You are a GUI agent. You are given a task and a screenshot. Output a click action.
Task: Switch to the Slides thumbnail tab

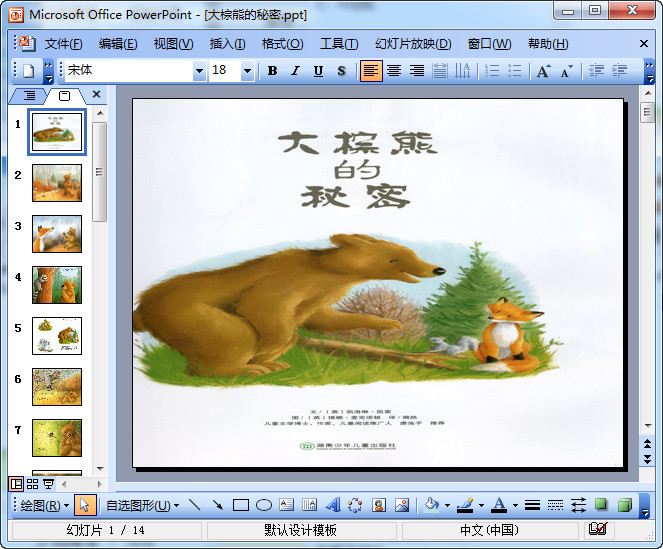[64, 96]
